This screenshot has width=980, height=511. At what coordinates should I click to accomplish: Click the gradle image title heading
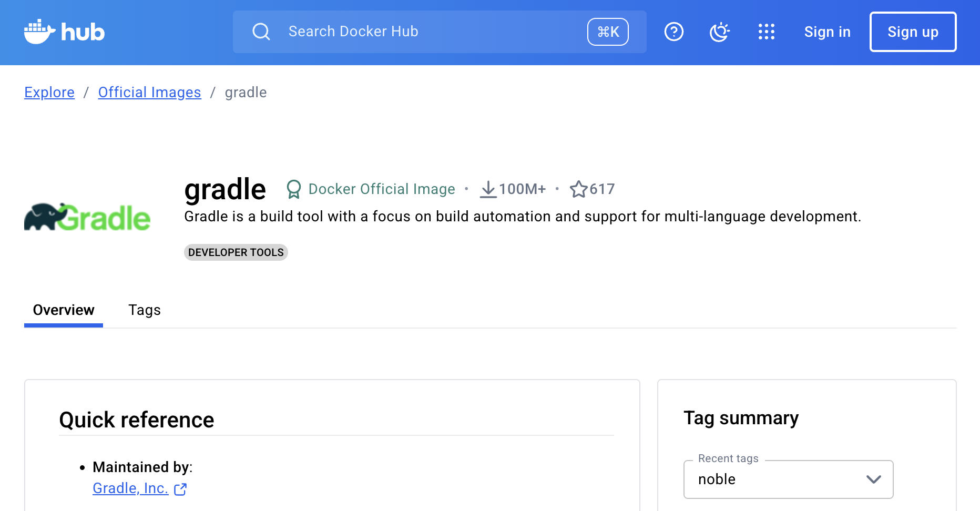click(225, 189)
